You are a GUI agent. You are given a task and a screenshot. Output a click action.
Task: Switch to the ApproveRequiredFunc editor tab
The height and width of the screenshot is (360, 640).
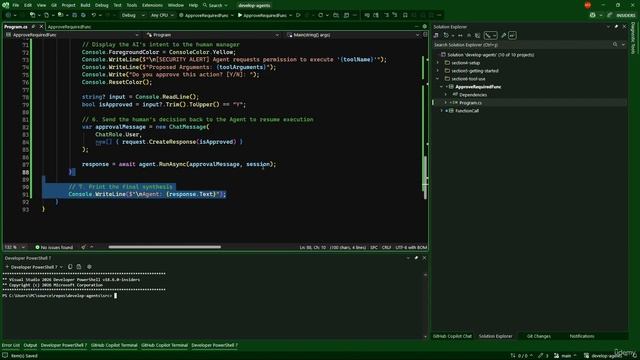pos(69,27)
